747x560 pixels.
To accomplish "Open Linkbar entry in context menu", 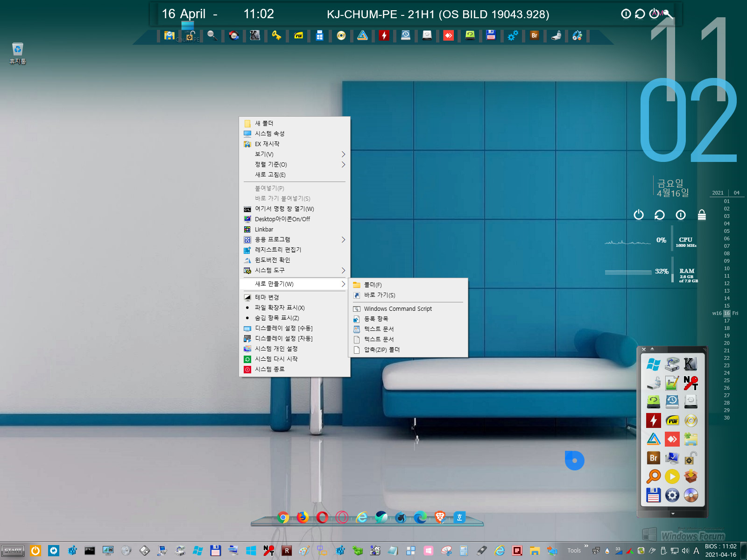I will 295,229.
